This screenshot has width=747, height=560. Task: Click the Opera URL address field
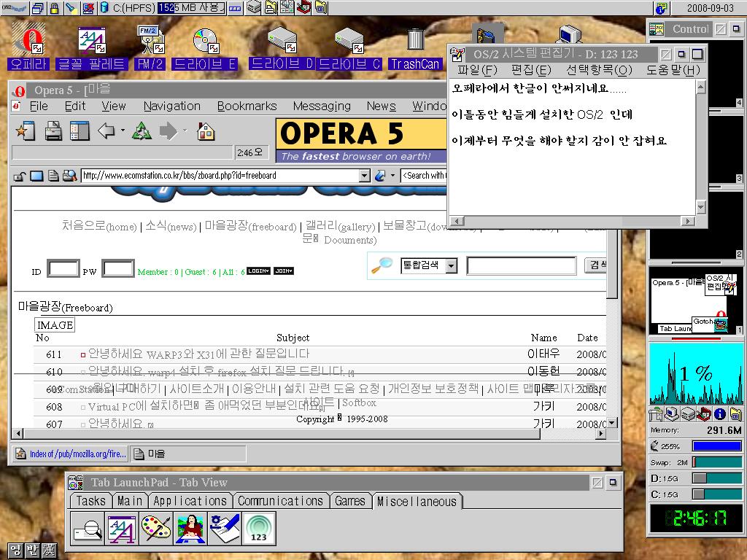point(220,176)
